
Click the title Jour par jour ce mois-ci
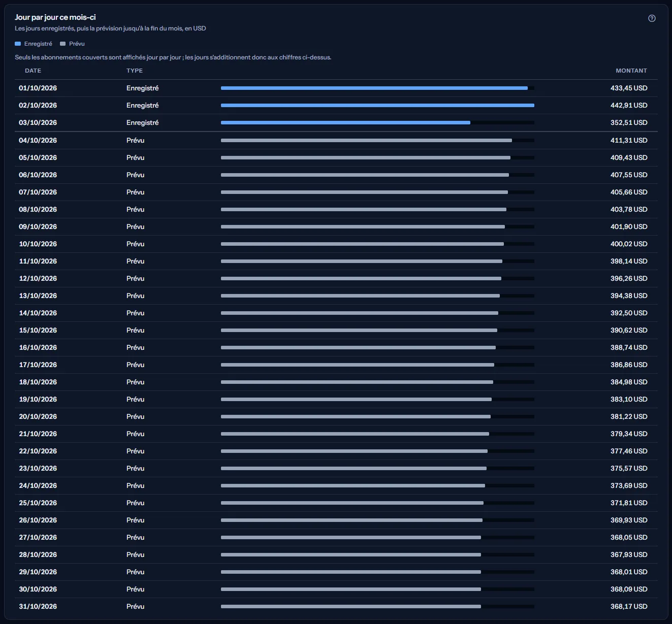tap(55, 17)
